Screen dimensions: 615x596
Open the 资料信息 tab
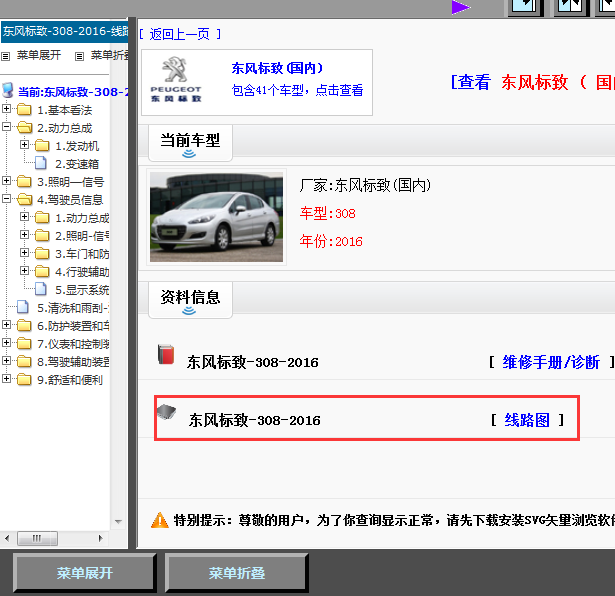tap(190, 300)
